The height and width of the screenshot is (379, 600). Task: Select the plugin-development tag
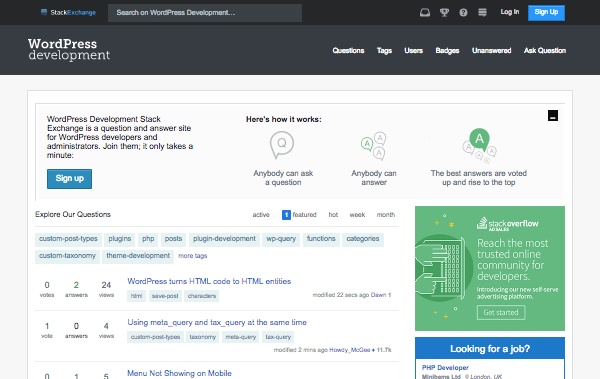click(224, 239)
